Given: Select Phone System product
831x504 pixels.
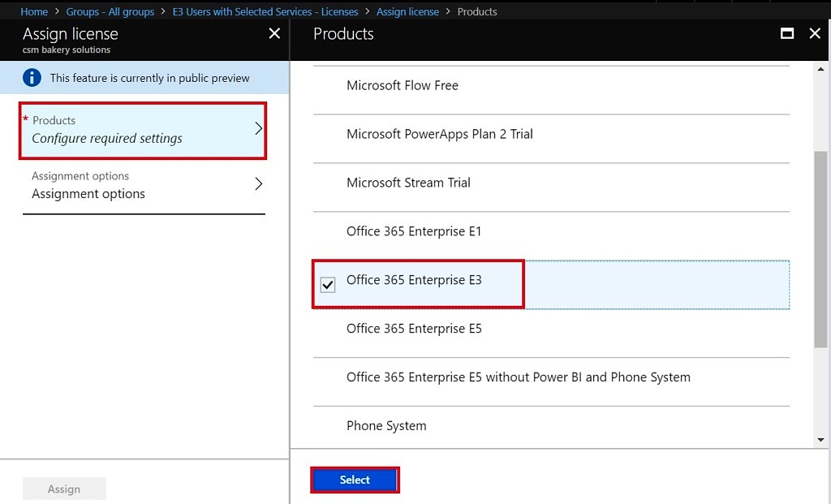Looking at the screenshot, I should 551,427.
